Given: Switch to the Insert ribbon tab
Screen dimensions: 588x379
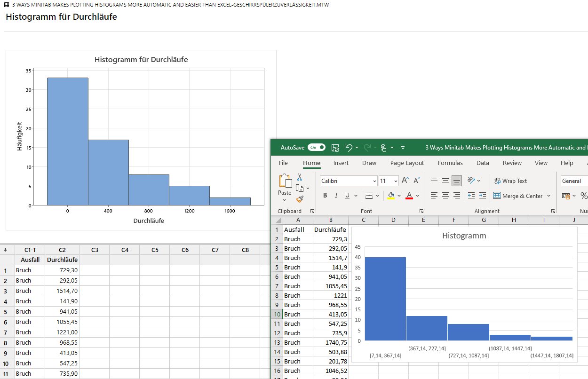Looking at the screenshot, I should click(341, 163).
